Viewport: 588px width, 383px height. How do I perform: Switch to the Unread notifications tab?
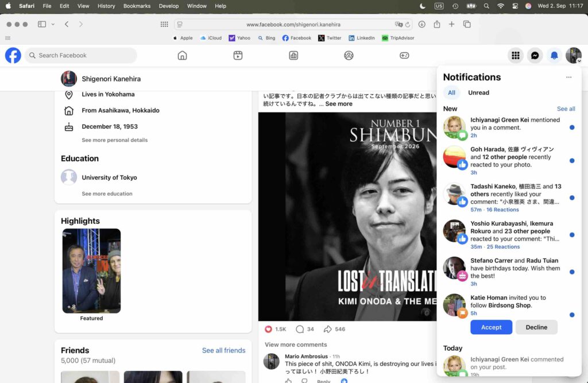tap(478, 92)
